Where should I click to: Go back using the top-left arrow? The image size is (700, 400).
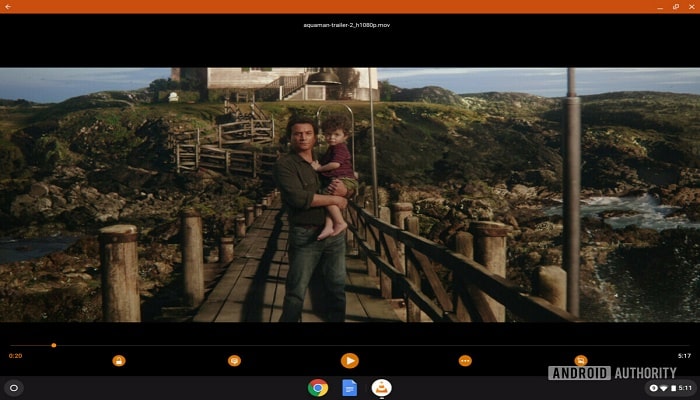8,7
